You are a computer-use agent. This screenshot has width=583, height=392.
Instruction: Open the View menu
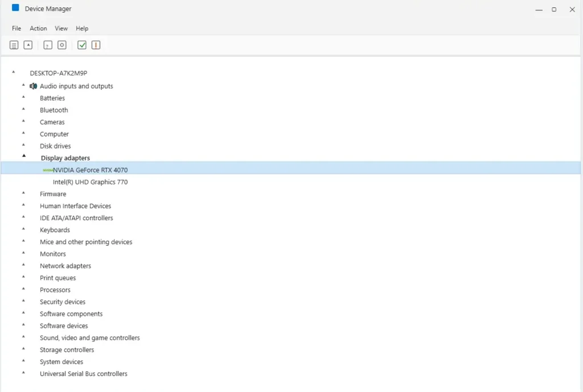(x=61, y=28)
